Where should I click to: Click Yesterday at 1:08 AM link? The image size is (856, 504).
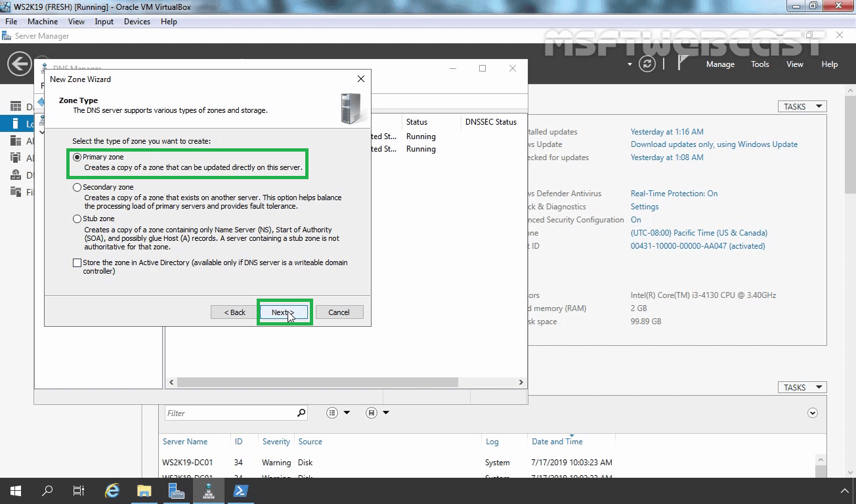667,157
